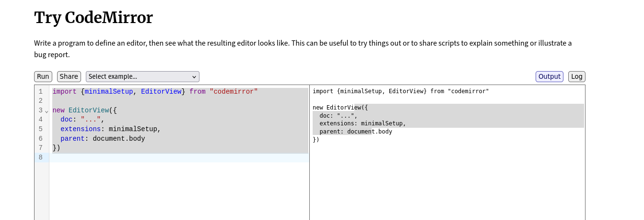Click the Try CodeMirror heading

pyautogui.click(x=94, y=18)
